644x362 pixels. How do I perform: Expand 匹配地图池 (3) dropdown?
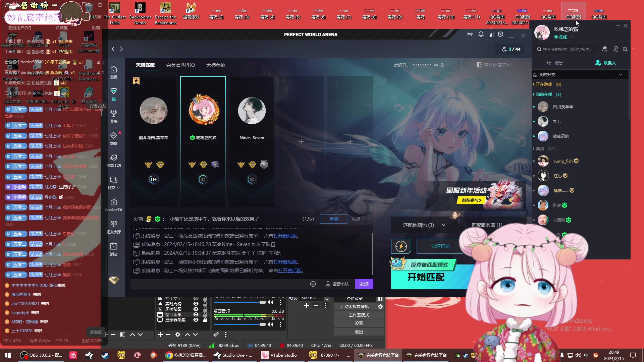click(x=425, y=225)
